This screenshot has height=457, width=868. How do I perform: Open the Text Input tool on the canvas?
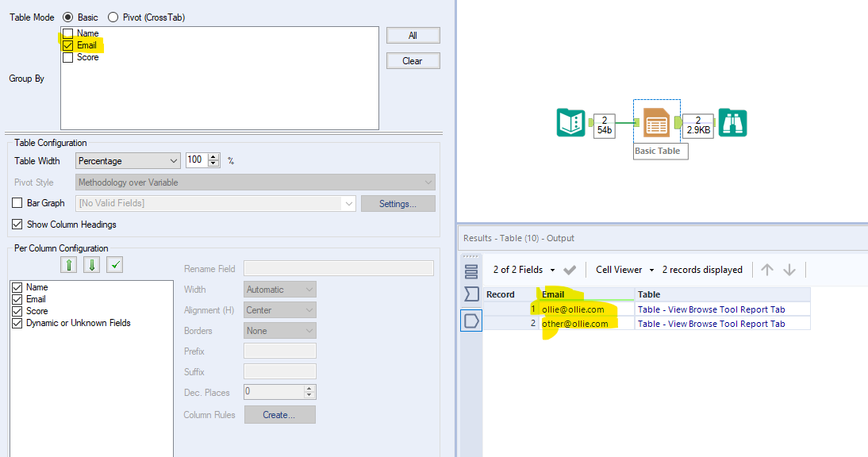click(571, 125)
